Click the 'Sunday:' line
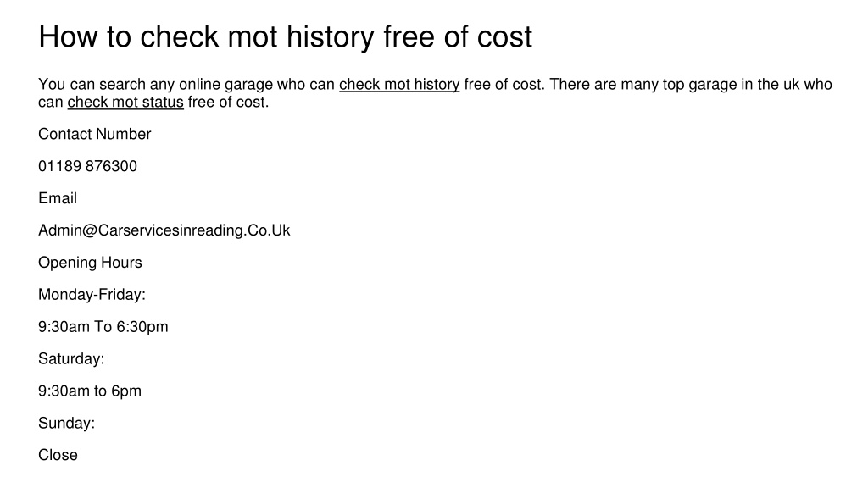The width and height of the screenshot is (868, 488). pos(66,424)
